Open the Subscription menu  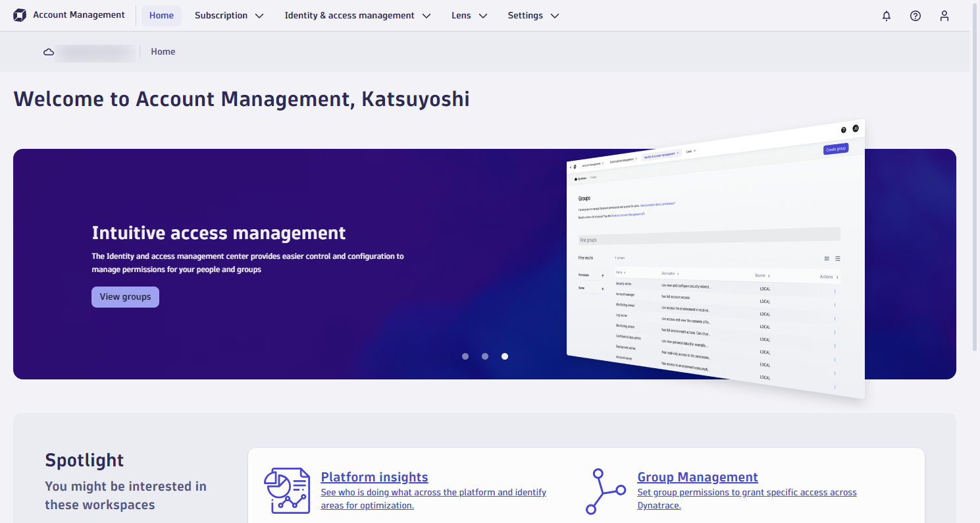tap(229, 15)
